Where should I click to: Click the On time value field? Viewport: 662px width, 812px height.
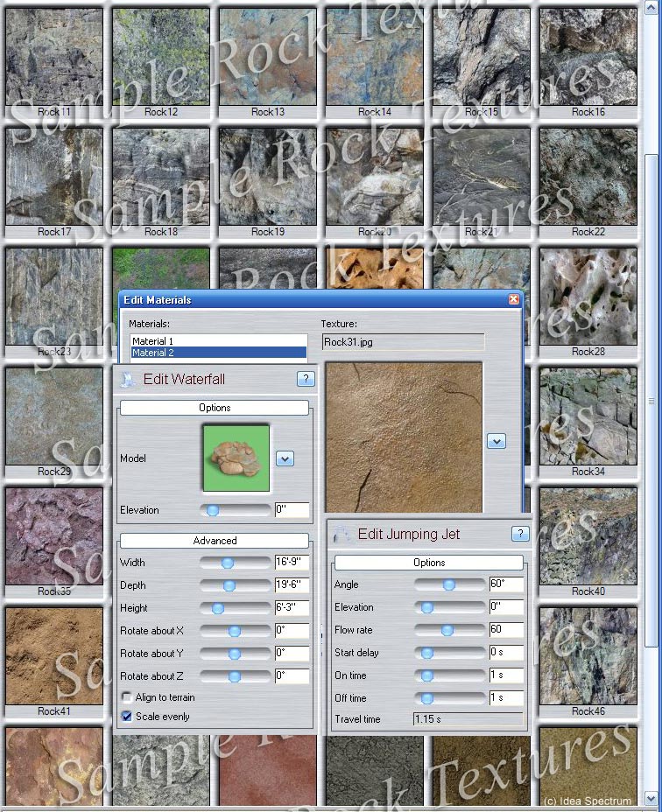(506, 675)
